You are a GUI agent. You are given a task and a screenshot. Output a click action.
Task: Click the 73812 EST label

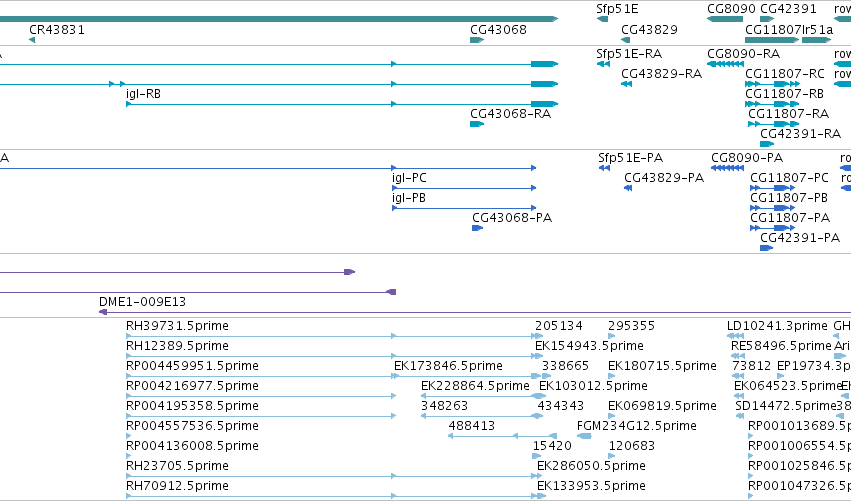point(752,366)
